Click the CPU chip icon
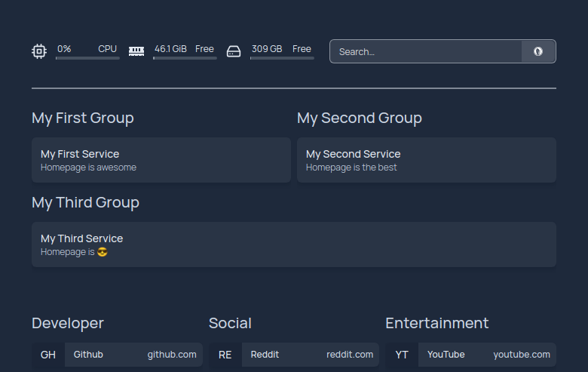This screenshot has height=372, width=588. (x=39, y=51)
